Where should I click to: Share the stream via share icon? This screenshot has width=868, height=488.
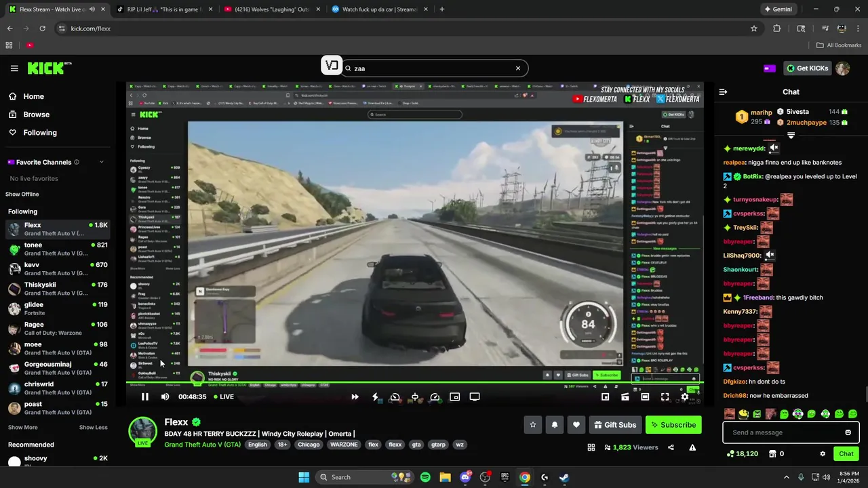point(671,447)
